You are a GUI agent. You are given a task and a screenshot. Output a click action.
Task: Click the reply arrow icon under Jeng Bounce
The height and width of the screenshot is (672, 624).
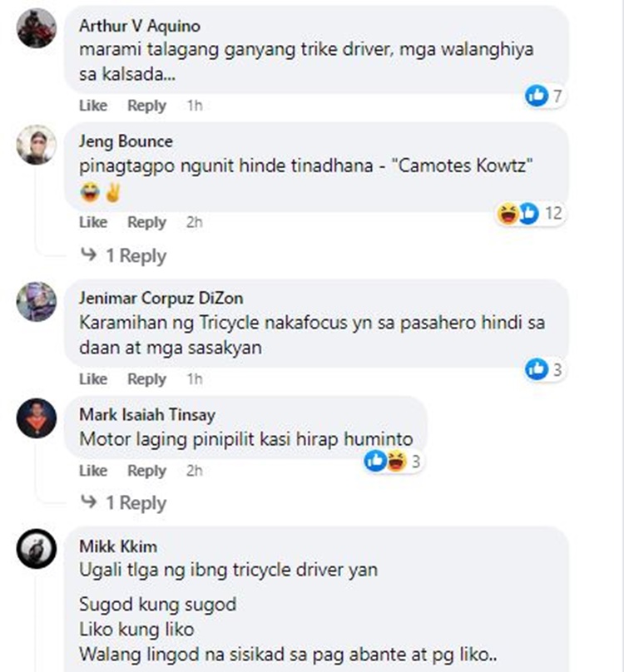pos(89,254)
